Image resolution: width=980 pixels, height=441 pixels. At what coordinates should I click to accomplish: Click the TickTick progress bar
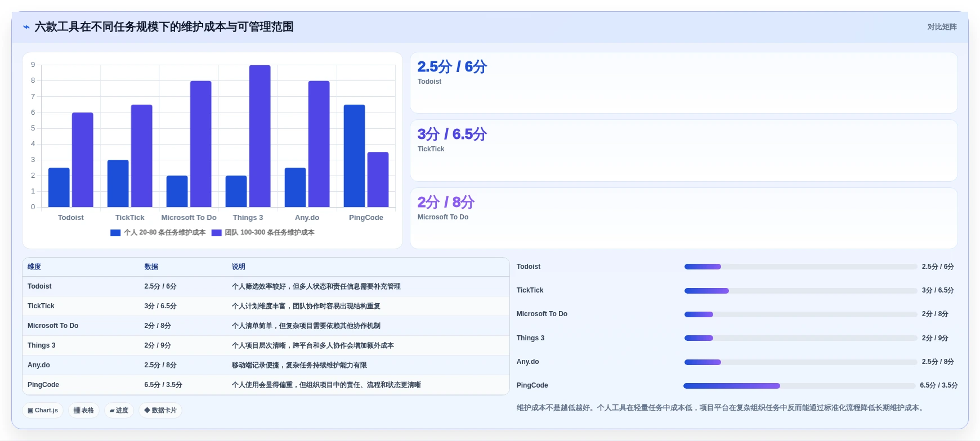coord(800,291)
